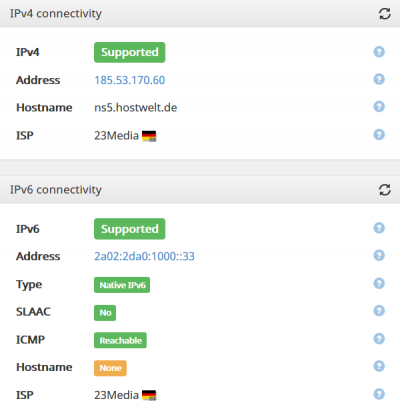
Task: Click help icon beside IPv6 address
Action: (x=379, y=255)
